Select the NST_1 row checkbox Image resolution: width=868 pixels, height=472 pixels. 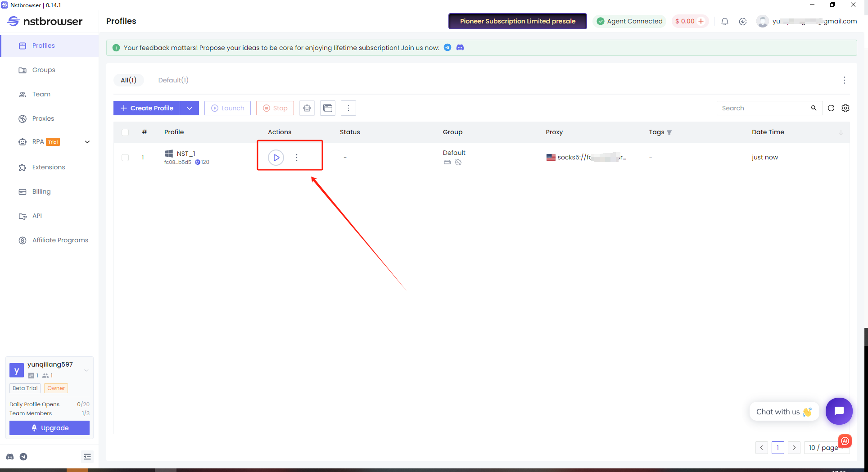[125, 158]
